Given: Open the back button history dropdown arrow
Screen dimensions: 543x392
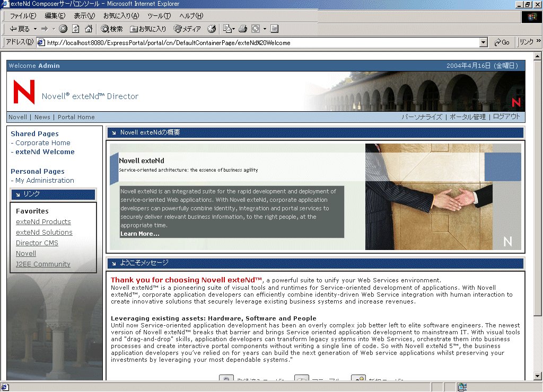Looking at the screenshot, I should 35,29.
